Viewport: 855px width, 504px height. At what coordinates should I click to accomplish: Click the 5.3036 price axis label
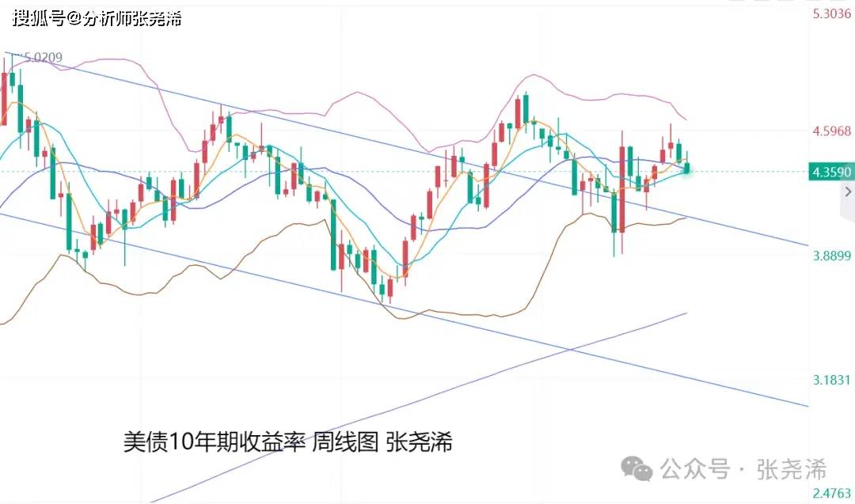click(831, 13)
